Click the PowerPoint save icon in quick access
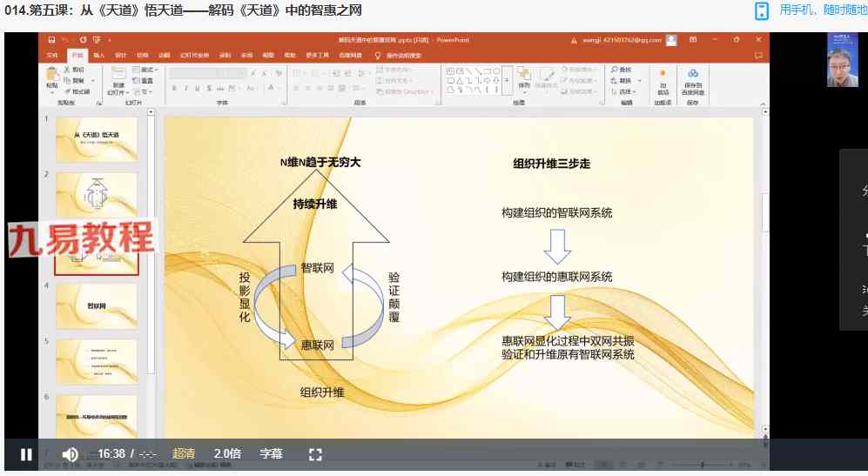 click(52, 40)
